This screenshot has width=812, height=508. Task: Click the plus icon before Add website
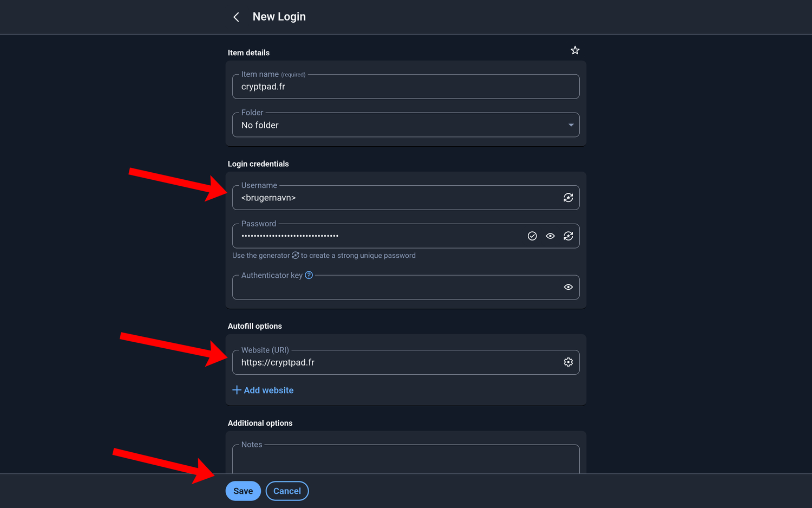click(237, 390)
